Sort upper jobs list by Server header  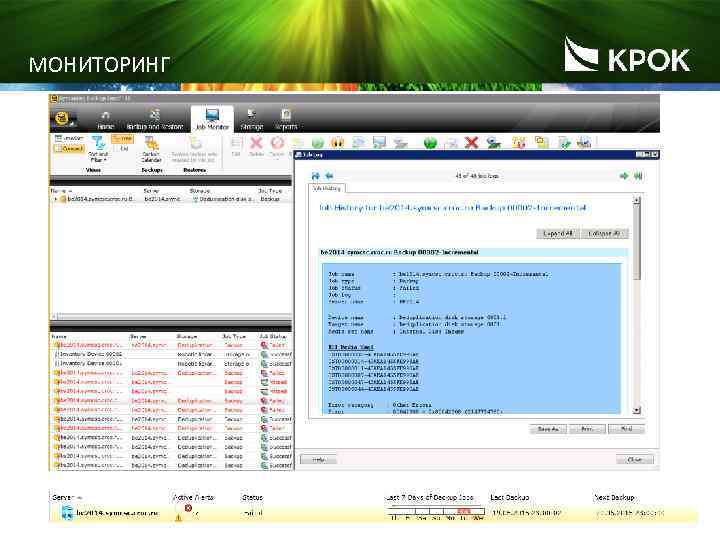152,191
